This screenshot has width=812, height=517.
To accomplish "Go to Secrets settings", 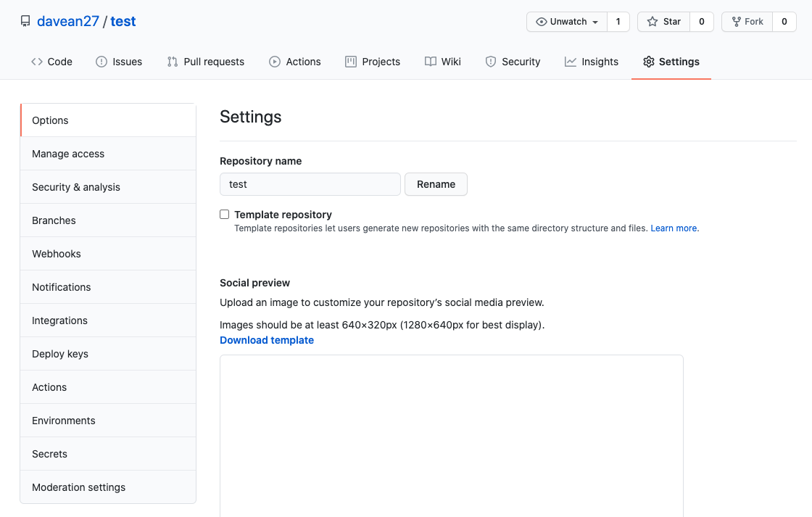I will [108, 454].
